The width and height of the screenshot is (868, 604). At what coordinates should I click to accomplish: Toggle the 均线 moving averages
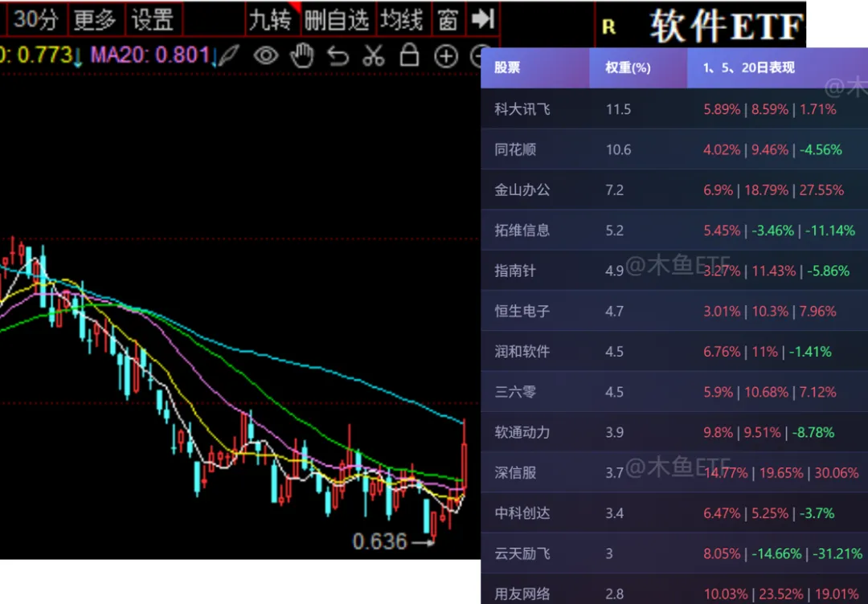[403, 20]
